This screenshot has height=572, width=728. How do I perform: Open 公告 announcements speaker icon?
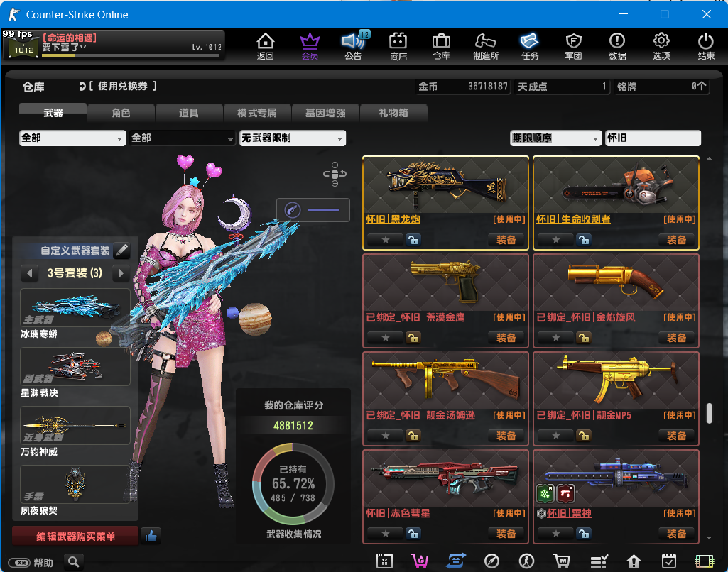354,46
